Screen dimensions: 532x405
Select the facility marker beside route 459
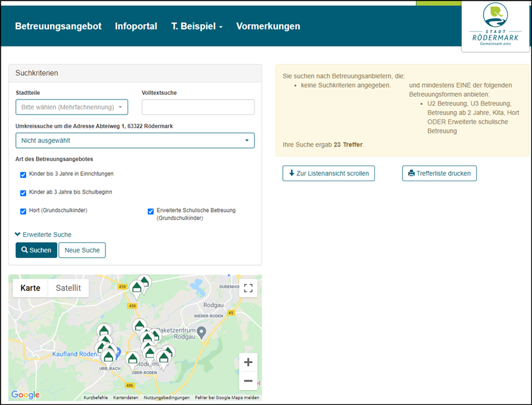(137, 289)
